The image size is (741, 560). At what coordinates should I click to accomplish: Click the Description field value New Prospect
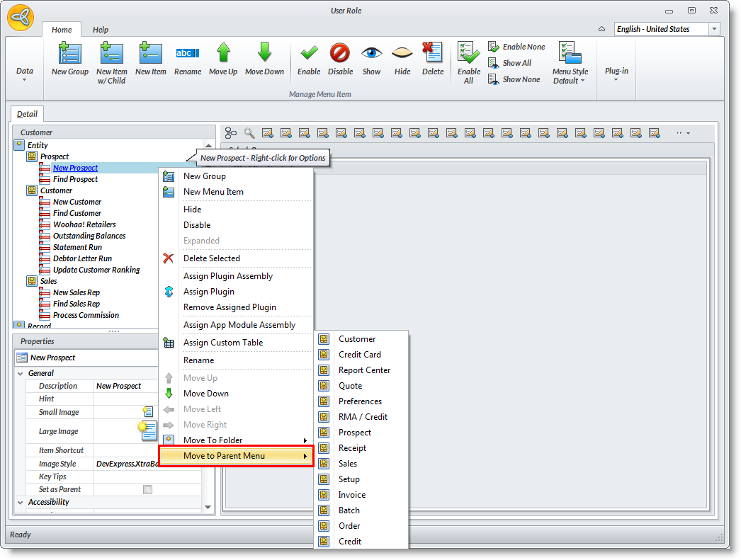[119, 386]
